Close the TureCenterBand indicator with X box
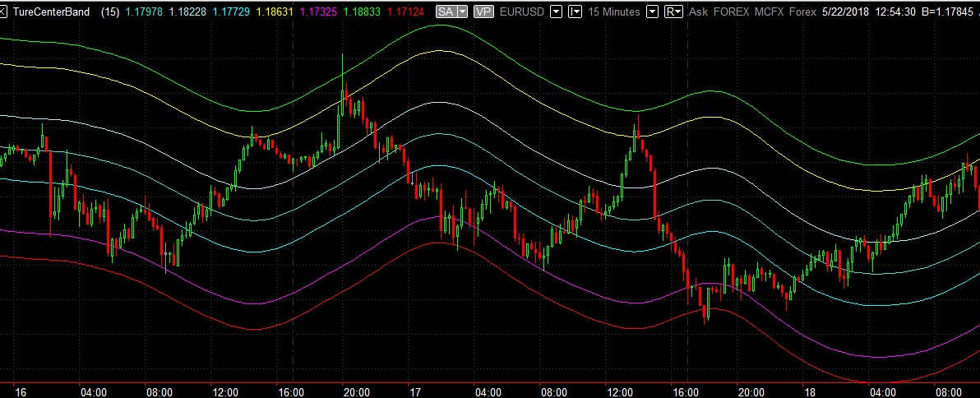Viewport: 980px width, 398px height. tap(3, 12)
